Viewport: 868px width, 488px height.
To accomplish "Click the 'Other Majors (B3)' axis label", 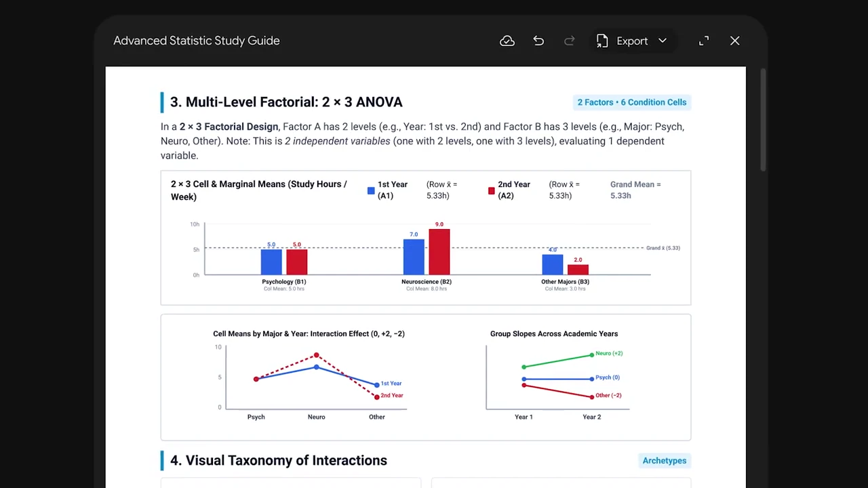I will pos(566,281).
